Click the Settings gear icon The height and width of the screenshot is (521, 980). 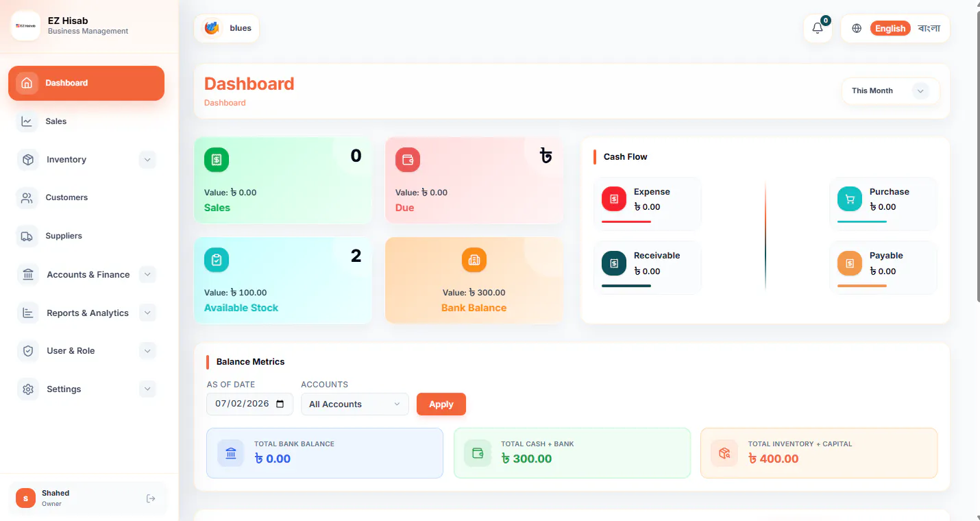[x=28, y=389]
